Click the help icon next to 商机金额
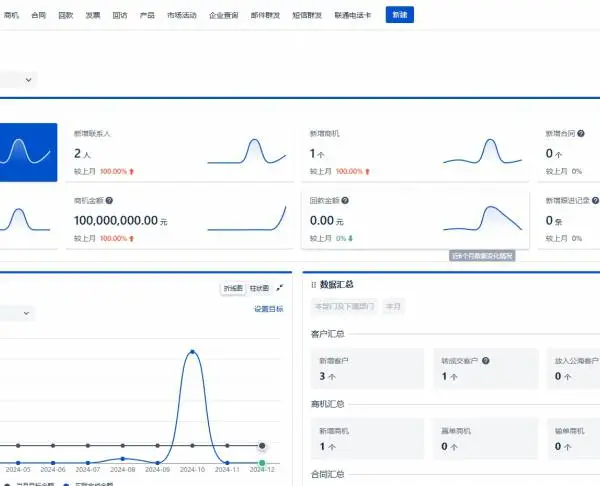The height and width of the screenshot is (486, 600). pyautogui.click(x=109, y=201)
